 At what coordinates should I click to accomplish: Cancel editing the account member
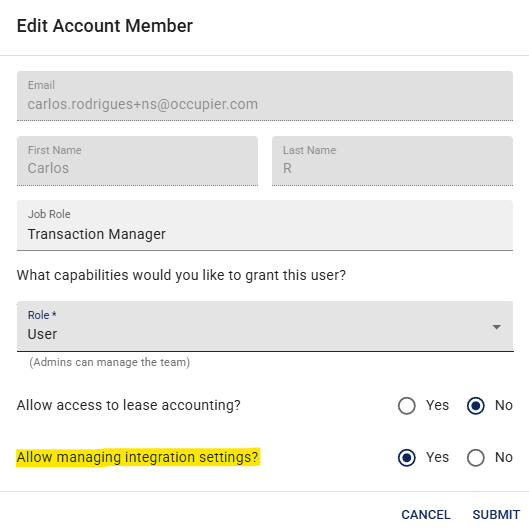426,515
